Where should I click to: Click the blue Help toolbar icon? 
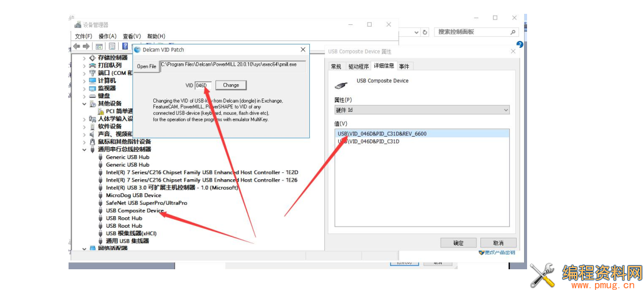[125, 46]
